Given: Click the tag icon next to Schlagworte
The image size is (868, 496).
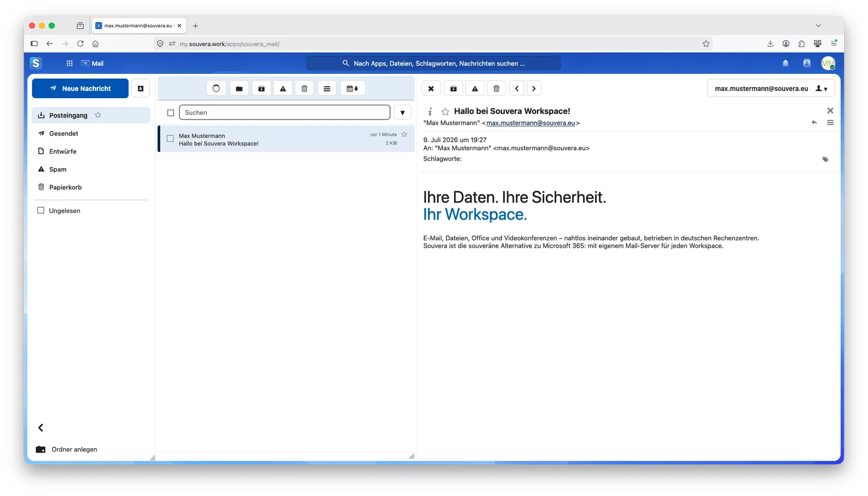Looking at the screenshot, I should coord(825,159).
